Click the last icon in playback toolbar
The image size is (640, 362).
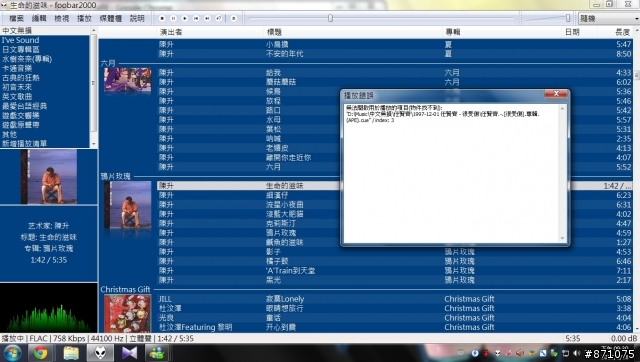point(233,18)
